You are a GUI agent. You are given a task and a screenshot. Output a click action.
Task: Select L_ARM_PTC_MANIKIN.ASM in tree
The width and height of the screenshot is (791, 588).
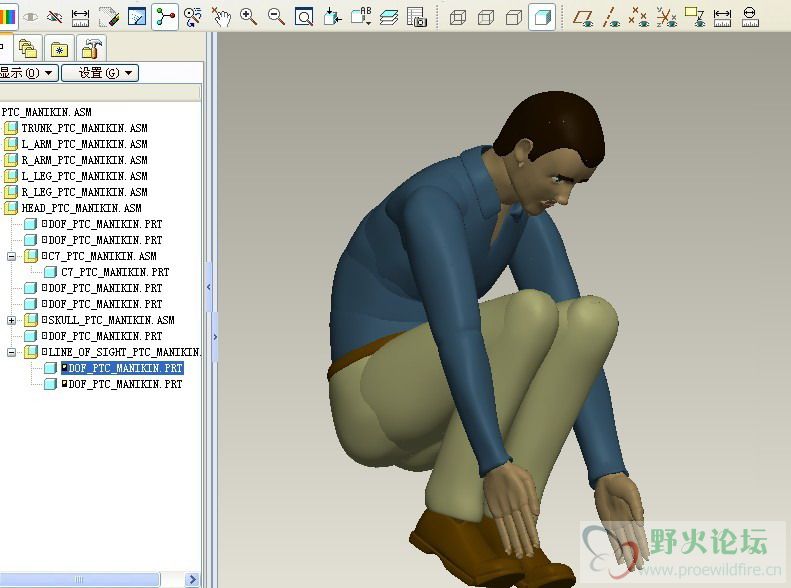(84, 144)
